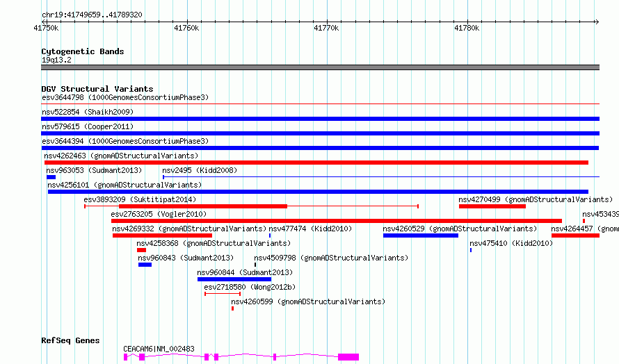Screen dimensions: 619x364
Task: Open the nsv579615 (Cooper2011) label
Action: click(88, 126)
